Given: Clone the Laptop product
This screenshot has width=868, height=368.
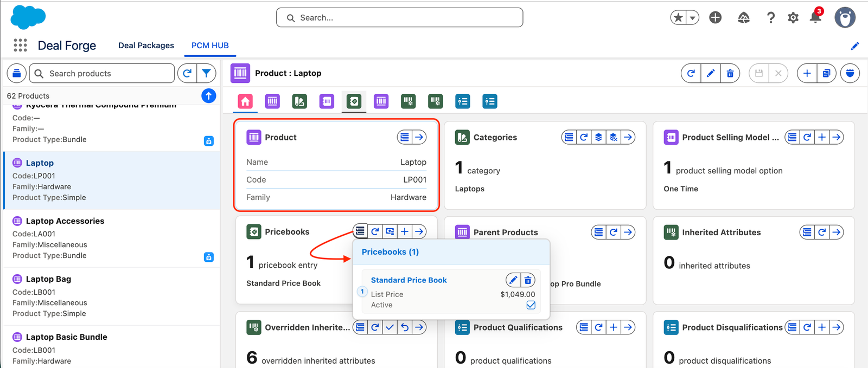Looking at the screenshot, I should [826, 73].
